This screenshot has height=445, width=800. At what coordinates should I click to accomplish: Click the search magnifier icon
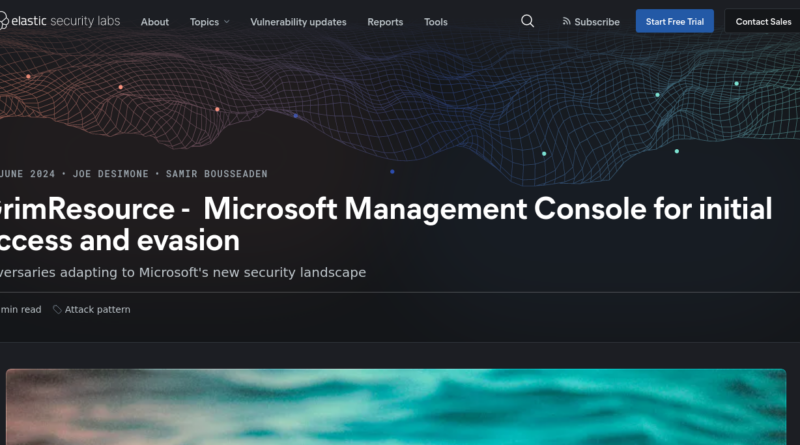pos(528,21)
